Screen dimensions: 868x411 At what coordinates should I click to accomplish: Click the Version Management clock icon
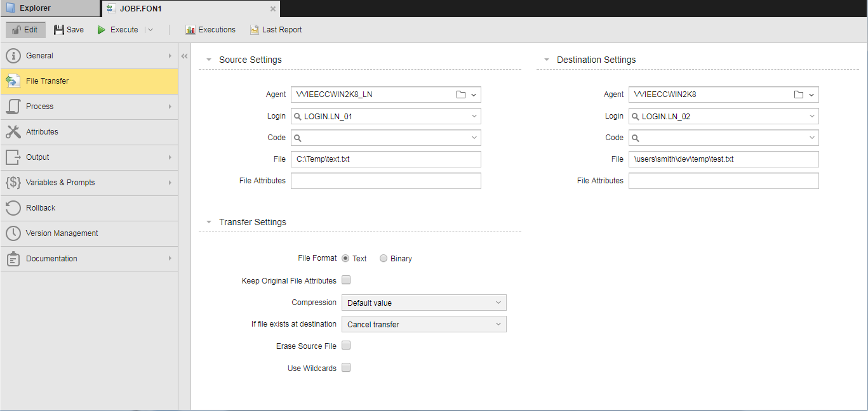13,233
